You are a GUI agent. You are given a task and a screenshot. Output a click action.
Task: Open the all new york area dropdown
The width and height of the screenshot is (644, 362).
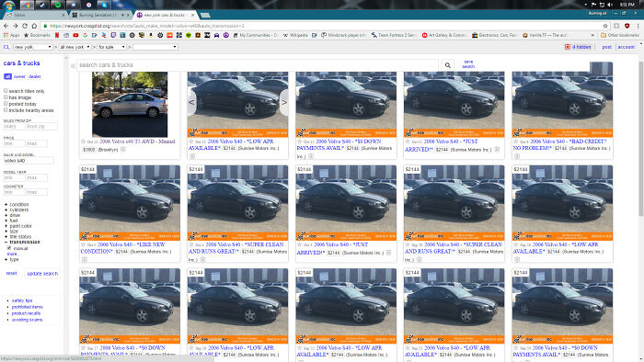pyautogui.click(x=75, y=47)
